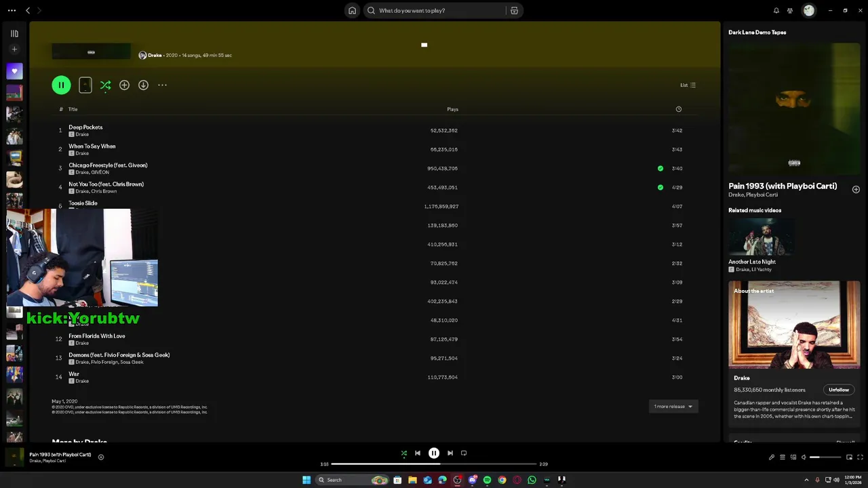Show lyrics with the microphone icon
868x488 pixels.
[772, 457]
